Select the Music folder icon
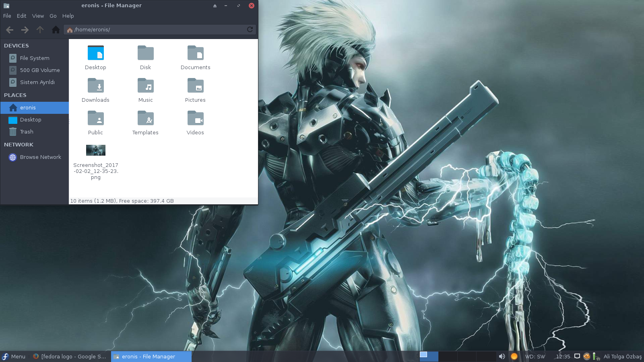 click(x=146, y=86)
